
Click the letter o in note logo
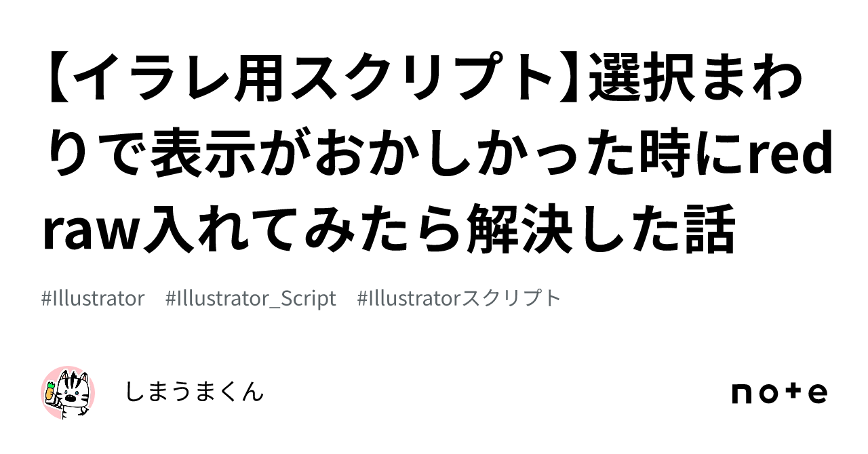pos(768,393)
